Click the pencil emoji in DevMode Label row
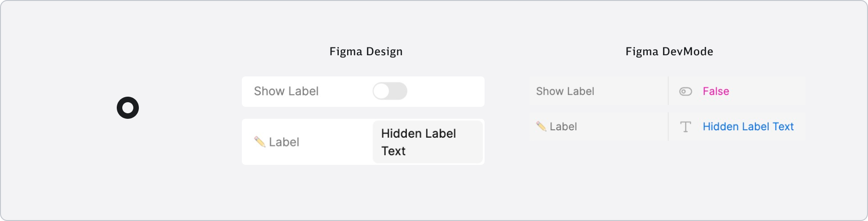Screen dimensions: 868x221 (x=541, y=126)
